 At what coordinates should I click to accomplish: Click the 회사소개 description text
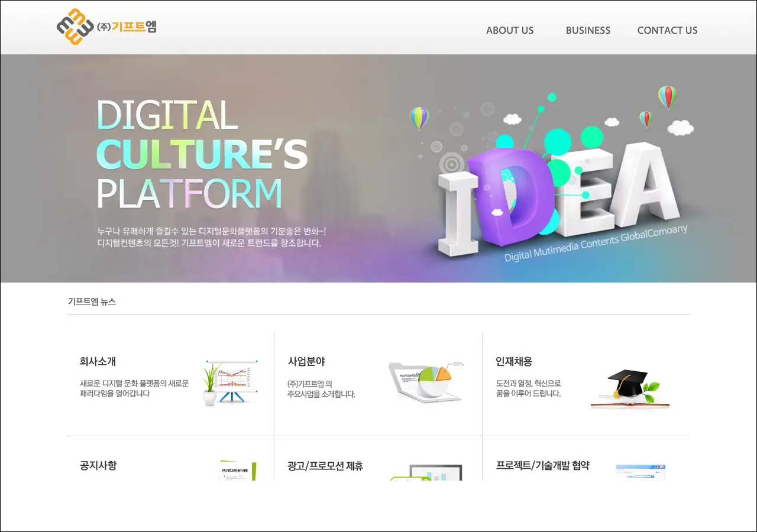pyautogui.click(x=134, y=388)
